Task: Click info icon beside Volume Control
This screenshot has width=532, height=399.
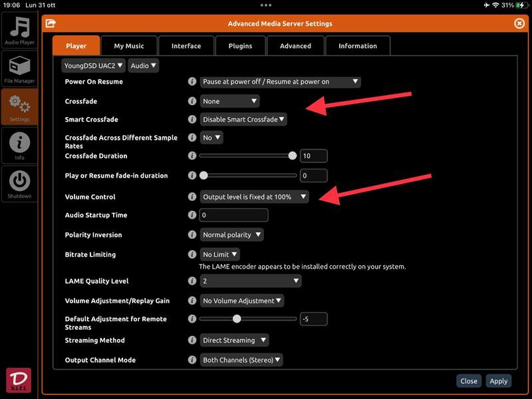Action: (x=192, y=197)
